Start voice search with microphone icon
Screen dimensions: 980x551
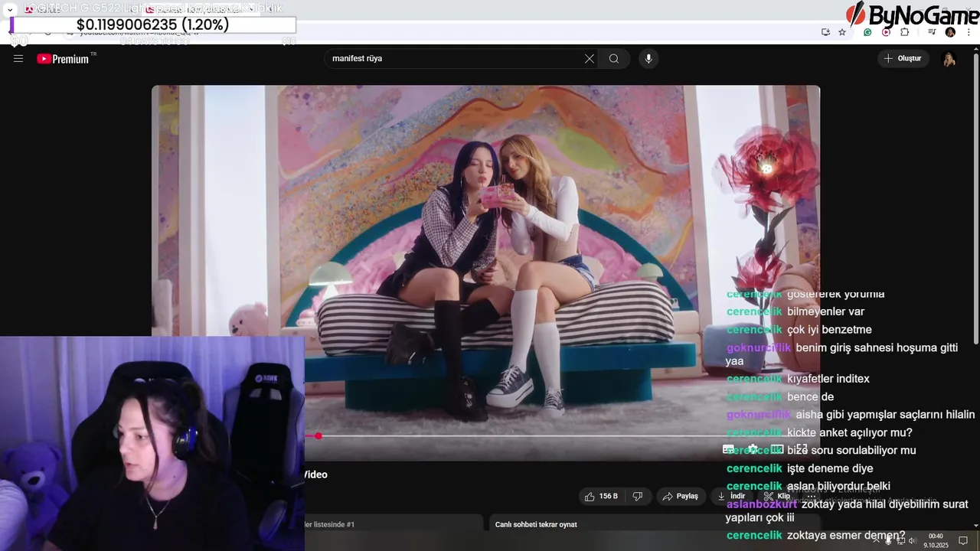[648, 59]
